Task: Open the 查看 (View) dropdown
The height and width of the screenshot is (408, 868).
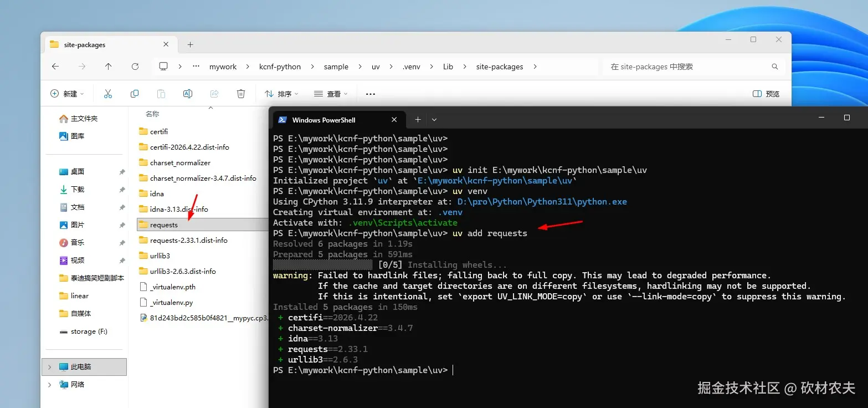Action: point(331,94)
